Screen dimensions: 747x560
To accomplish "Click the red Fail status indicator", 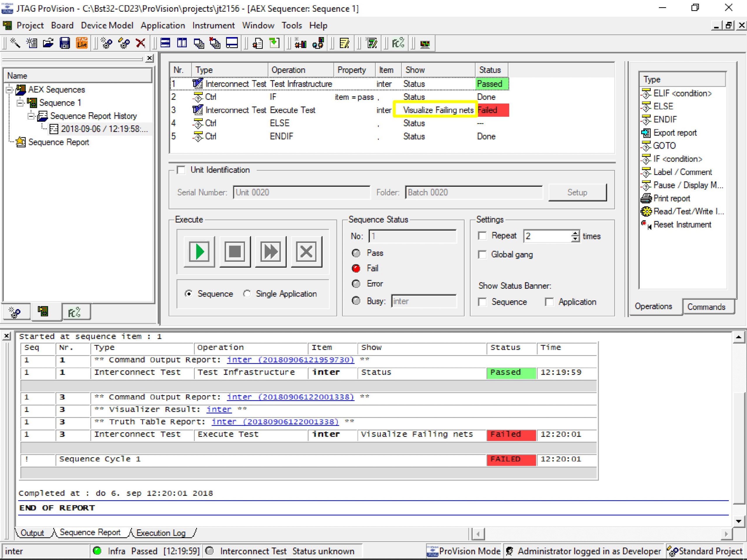I will [356, 268].
